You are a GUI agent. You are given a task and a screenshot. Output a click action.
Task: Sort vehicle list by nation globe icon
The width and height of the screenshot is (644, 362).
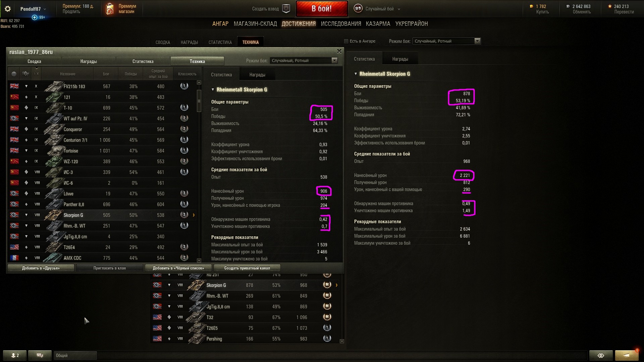click(x=14, y=74)
